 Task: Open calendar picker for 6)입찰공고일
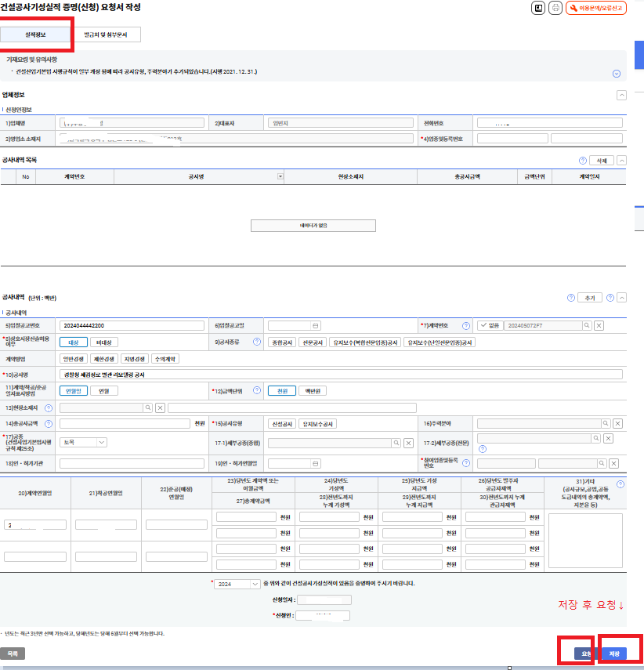click(x=316, y=326)
